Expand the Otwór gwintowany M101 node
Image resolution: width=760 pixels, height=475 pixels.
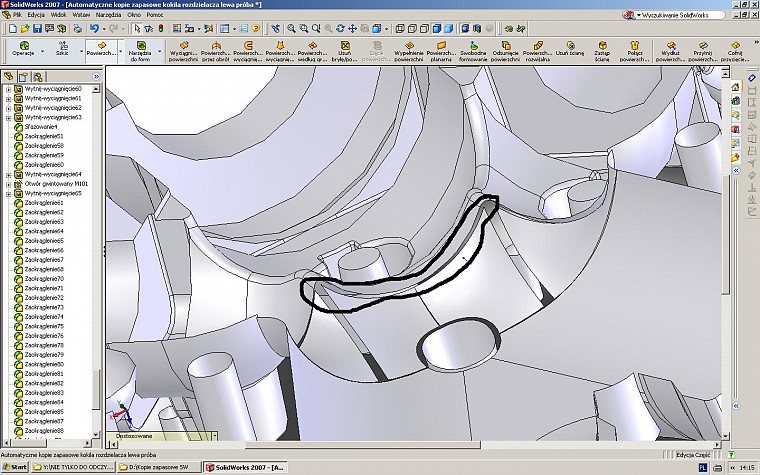[x=8, y=184]
